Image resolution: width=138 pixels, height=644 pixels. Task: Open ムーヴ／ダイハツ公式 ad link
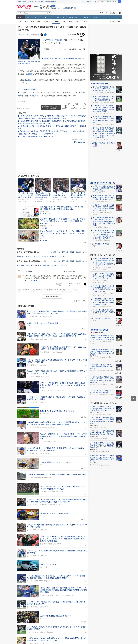[x=48, y=564]
